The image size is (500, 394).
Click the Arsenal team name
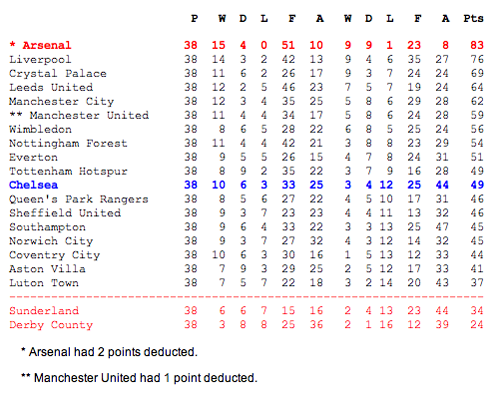click(x=47, y=45)
